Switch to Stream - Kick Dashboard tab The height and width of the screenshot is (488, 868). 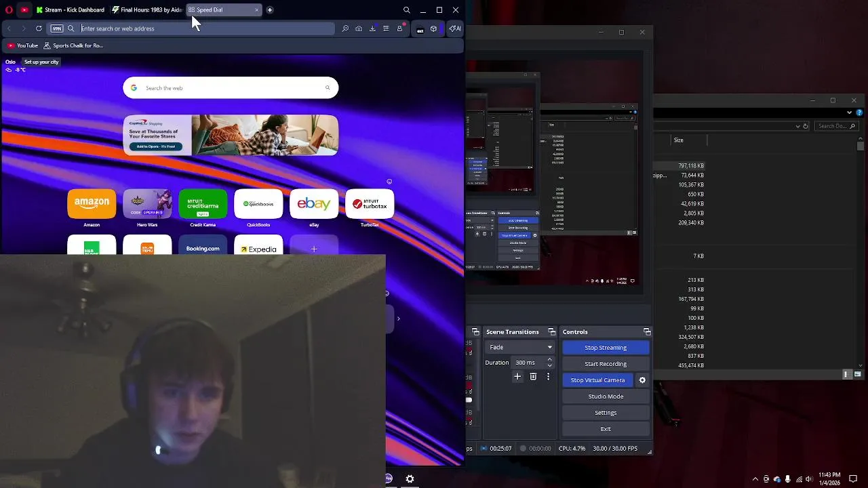point(71,10)
